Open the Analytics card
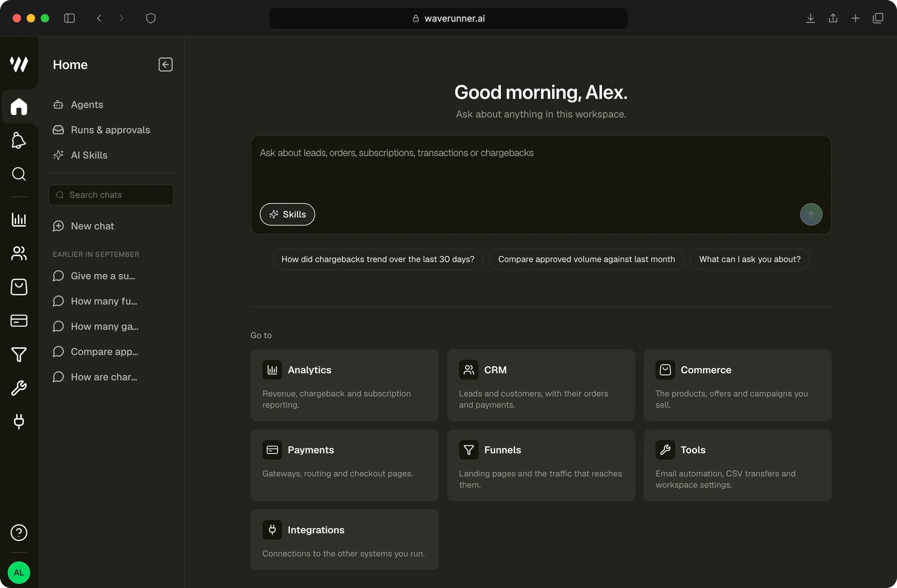This screenshot has width=897, height=588. coord(344,385)
